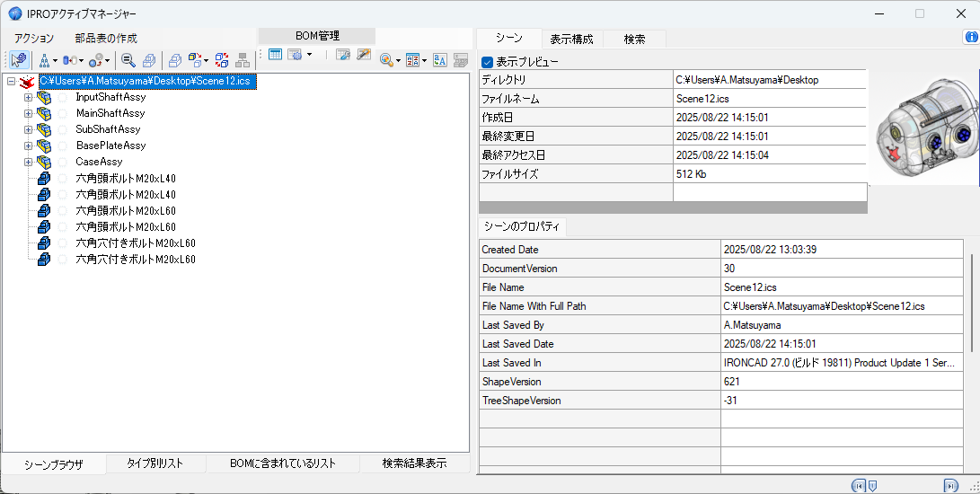
Task: Expand the CaseAssy tree node
Action: [28, 162]
